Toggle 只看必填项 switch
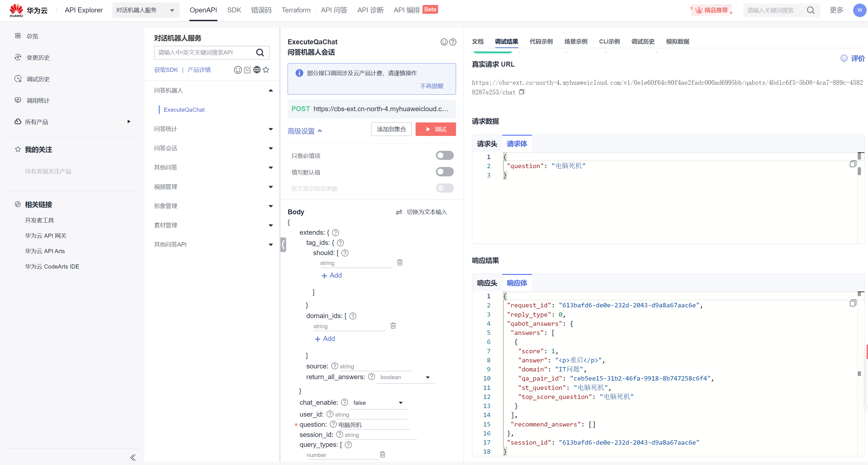 click(444, 155)
